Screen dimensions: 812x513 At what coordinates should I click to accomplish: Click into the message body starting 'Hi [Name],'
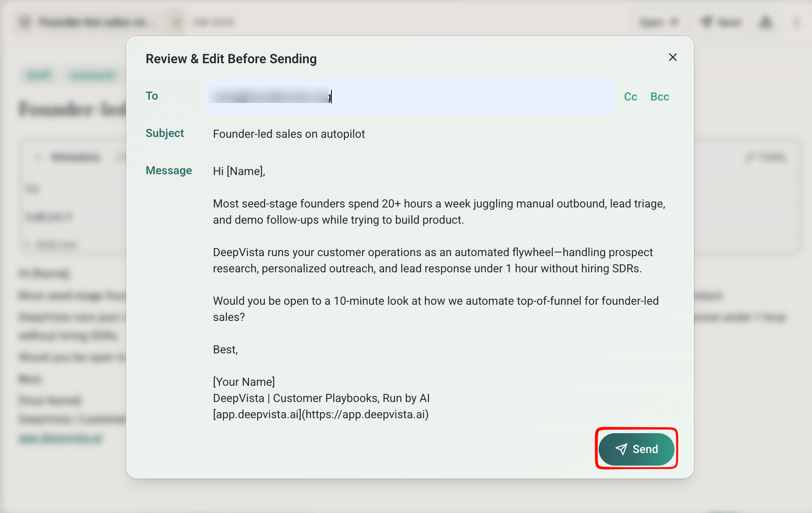pos(440,293)
